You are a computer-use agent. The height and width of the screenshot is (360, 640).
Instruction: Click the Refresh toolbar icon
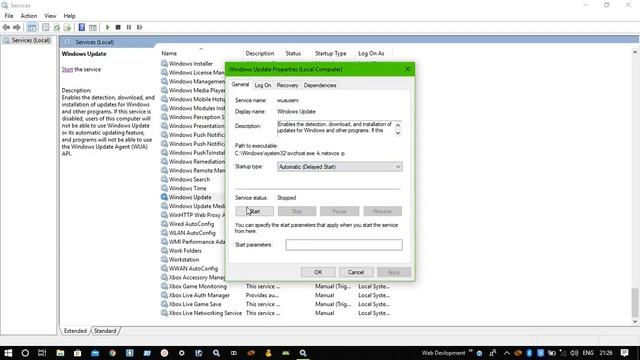[x=56, y=27]
